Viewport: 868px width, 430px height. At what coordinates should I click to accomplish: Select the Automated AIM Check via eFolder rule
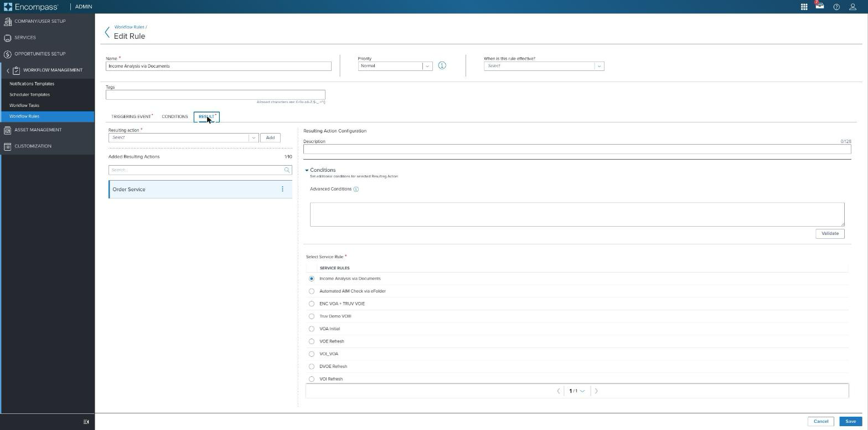[x=312, y=291]
